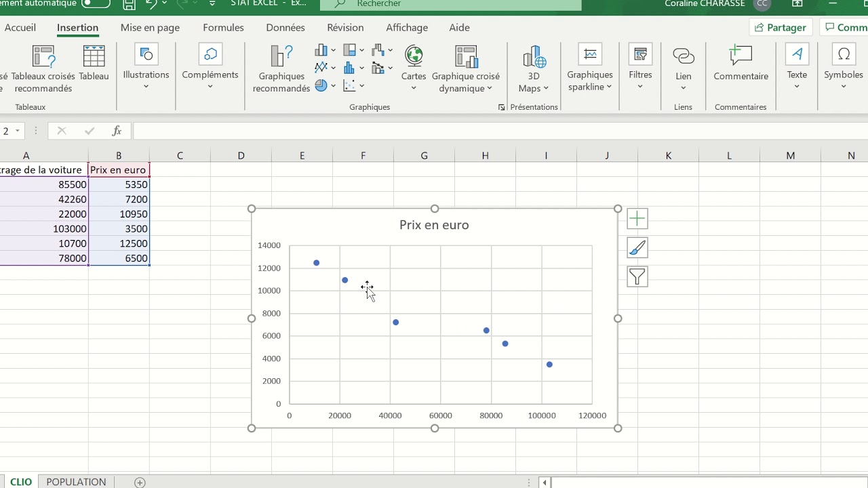The height and width of the screenshot is (488, 868).
Task: Insert a hierarchy treemap chart
Action: tap(350, 50)
